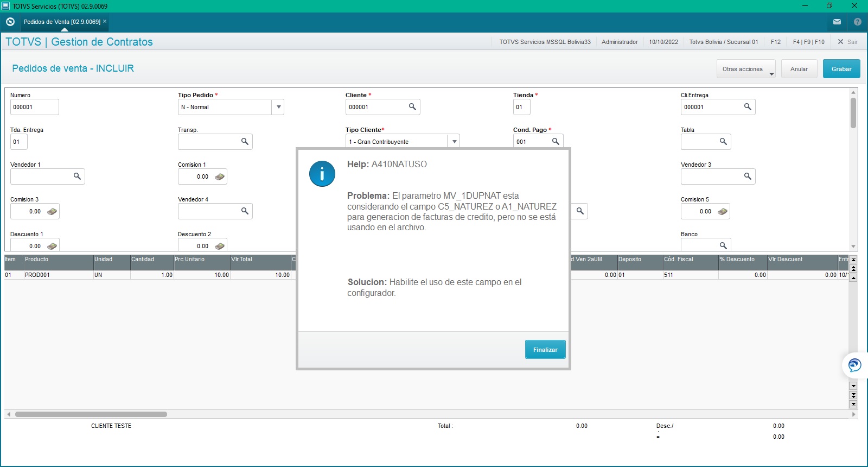The width and height of the screenshot is (868, 467).
Task: Click the Administrador user label
Action: 620,42
